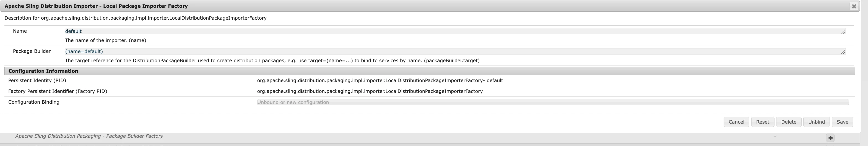Click the Configuration Binding label
868x146 pixels.
(x=34, y=102)
